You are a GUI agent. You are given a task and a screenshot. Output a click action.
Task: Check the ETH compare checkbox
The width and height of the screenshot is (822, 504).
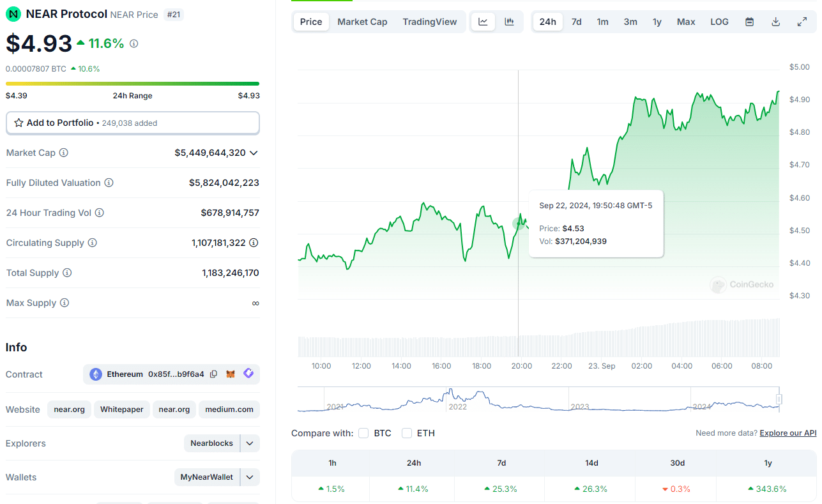point(407,433)
